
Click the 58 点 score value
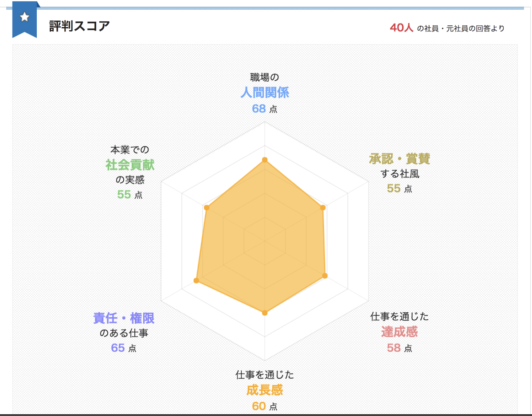pyautogui.click(x=399, y=348)
